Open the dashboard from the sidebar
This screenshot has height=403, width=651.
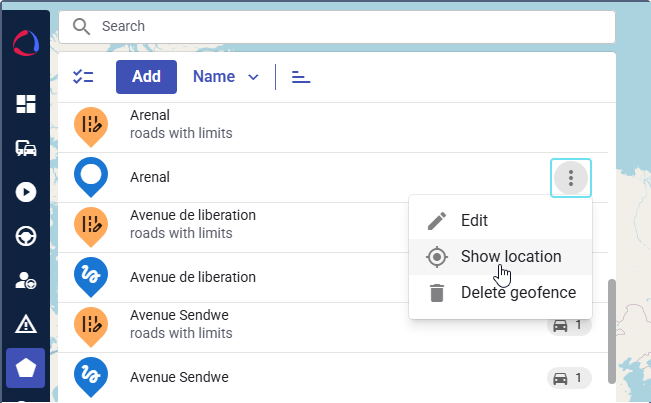26,104
